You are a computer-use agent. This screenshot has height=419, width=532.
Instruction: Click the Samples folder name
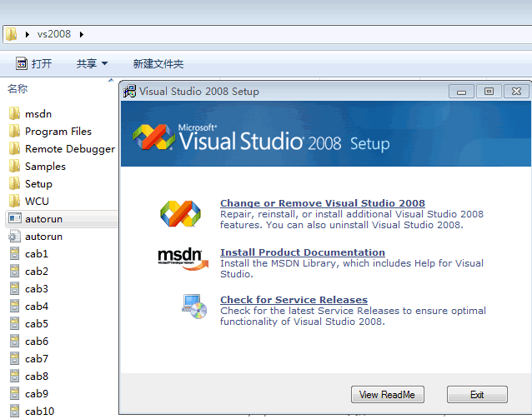pos(45,167)
